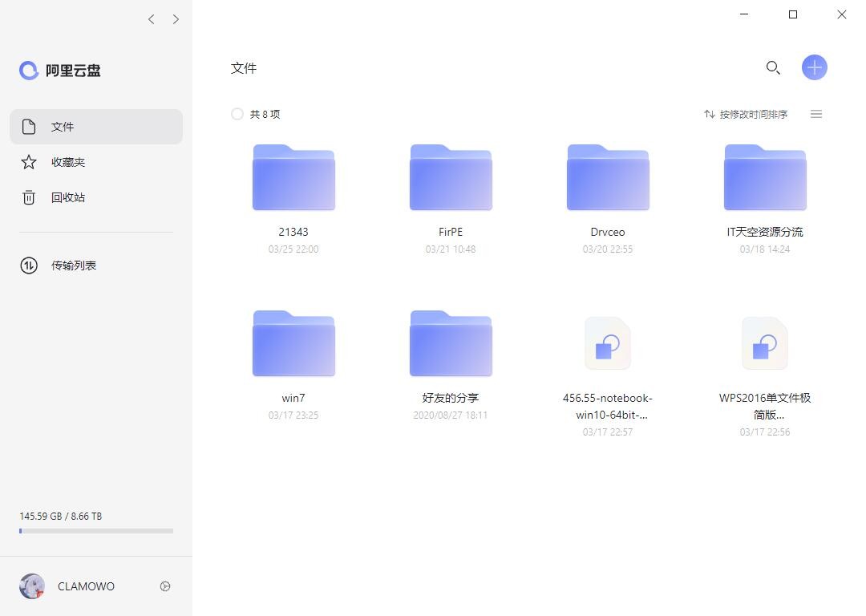Click the user avatar picture
The image size is (866, 616).
[x=32, y=586]
